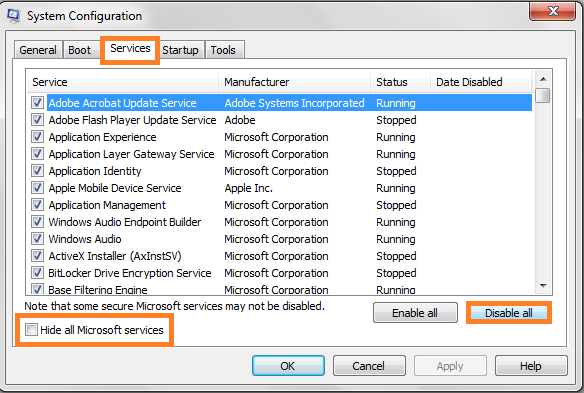Toggle Application Layer Gateway Service checkbox
The height and width of the screenshot is (393, 584).
point(37,153)
